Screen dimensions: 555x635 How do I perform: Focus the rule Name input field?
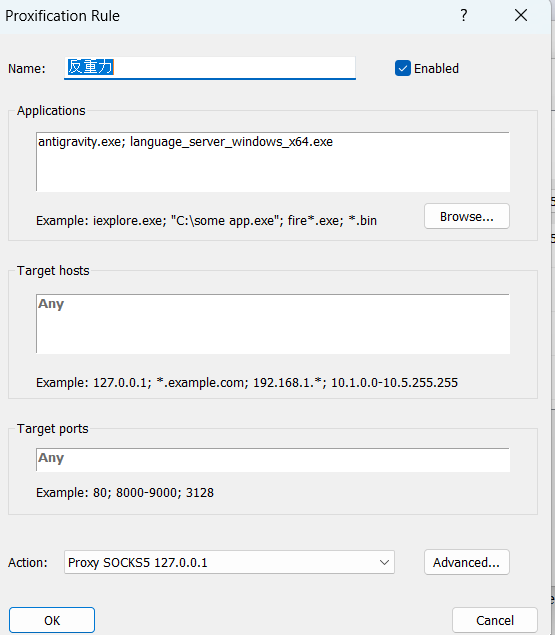(x=210, y=68)
